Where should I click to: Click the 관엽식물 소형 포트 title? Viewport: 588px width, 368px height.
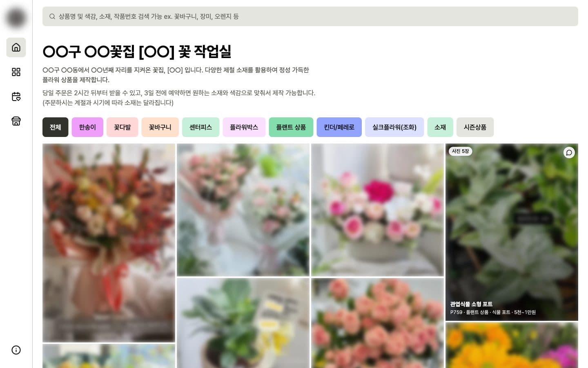point(471,304)
